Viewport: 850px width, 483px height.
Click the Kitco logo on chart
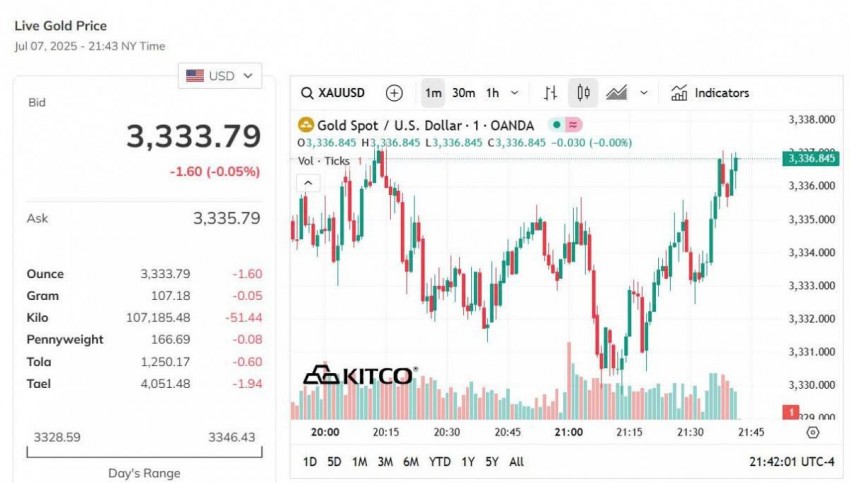359,375
